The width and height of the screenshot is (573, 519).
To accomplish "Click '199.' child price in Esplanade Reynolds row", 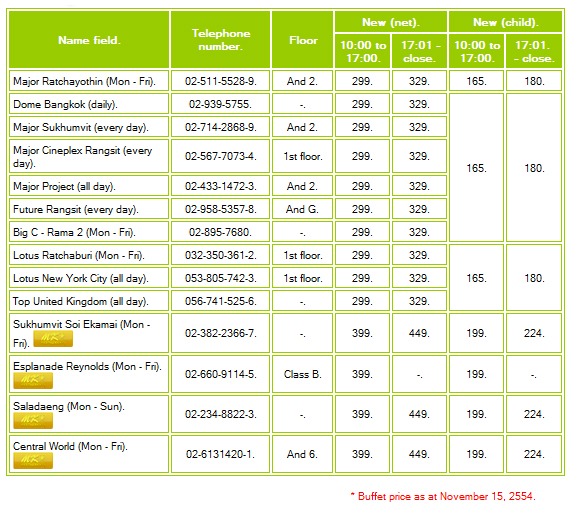I will pos(477,374).
